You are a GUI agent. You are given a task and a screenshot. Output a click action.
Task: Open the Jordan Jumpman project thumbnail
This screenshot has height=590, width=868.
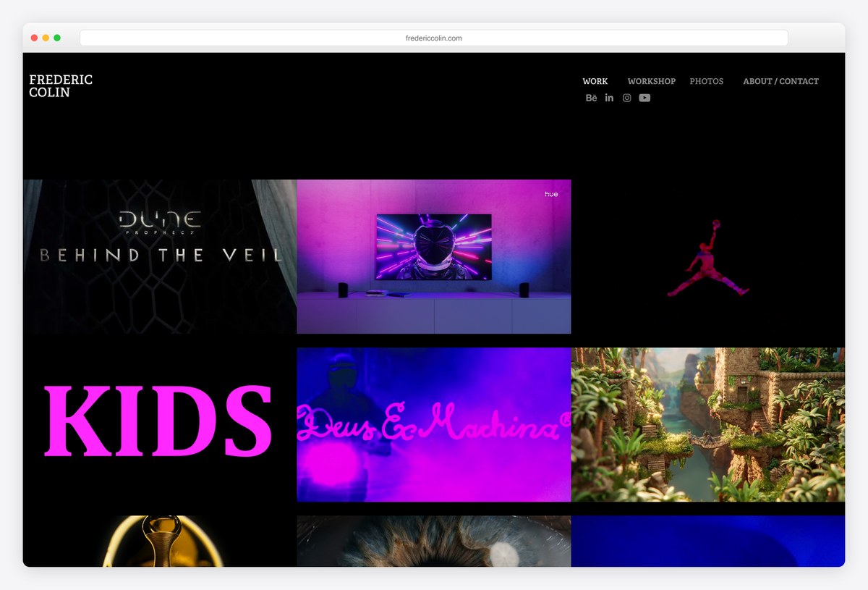click(708, 256)
